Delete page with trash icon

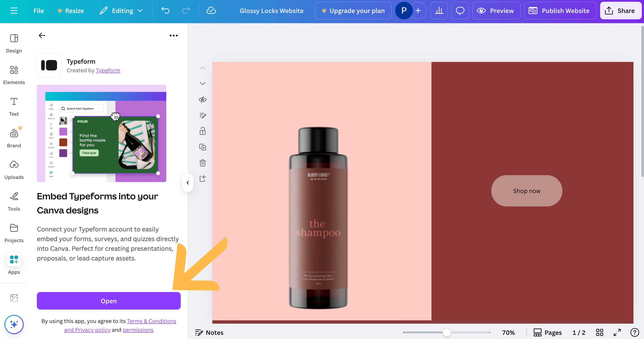202,163
